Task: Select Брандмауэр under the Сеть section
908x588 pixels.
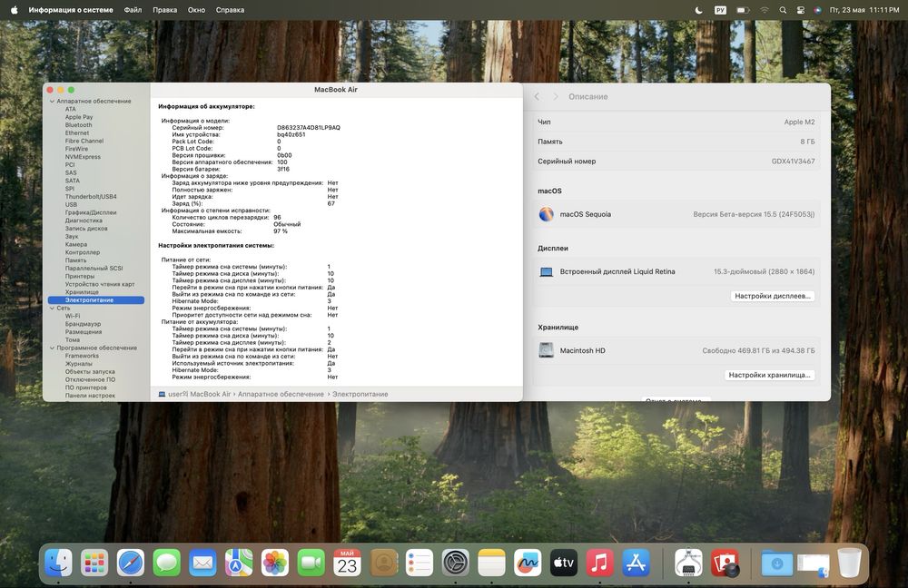Action: [x=83, y=324]
